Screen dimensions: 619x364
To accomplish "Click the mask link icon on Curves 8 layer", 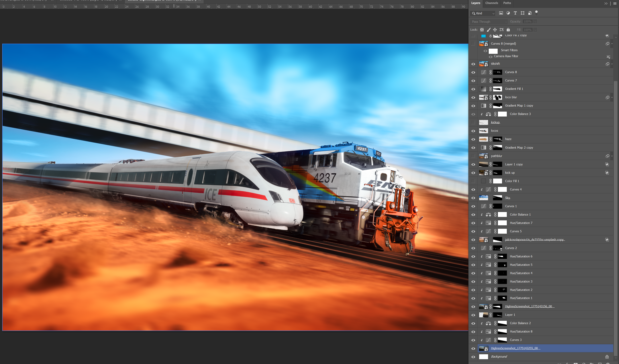I will pyautogui.click(x=490, y=72).
